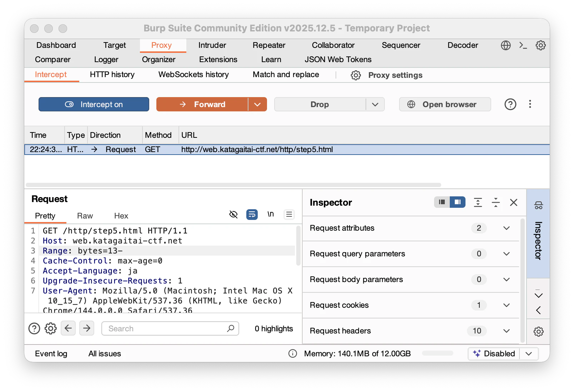Drop the intercepted request

[320, 104]
